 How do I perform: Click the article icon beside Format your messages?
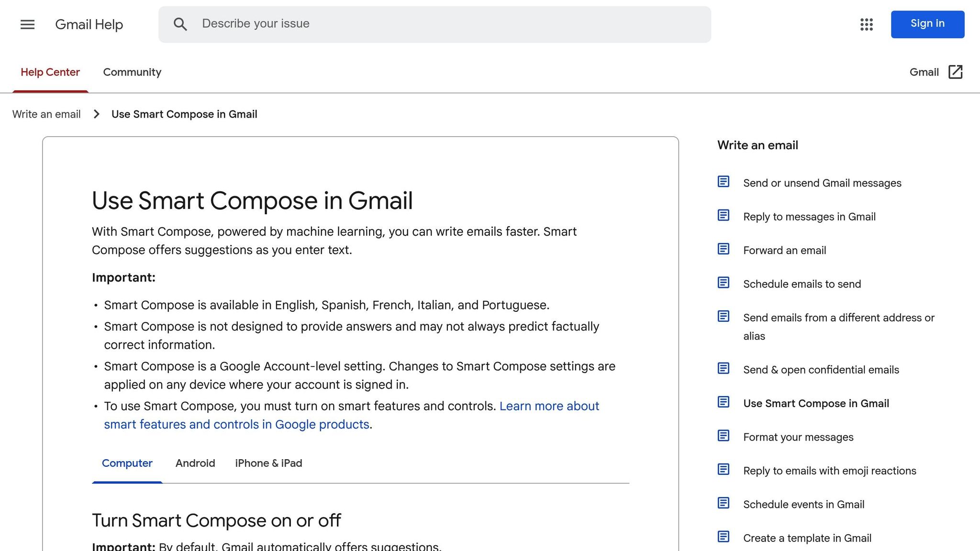click(x=723, y=436)
